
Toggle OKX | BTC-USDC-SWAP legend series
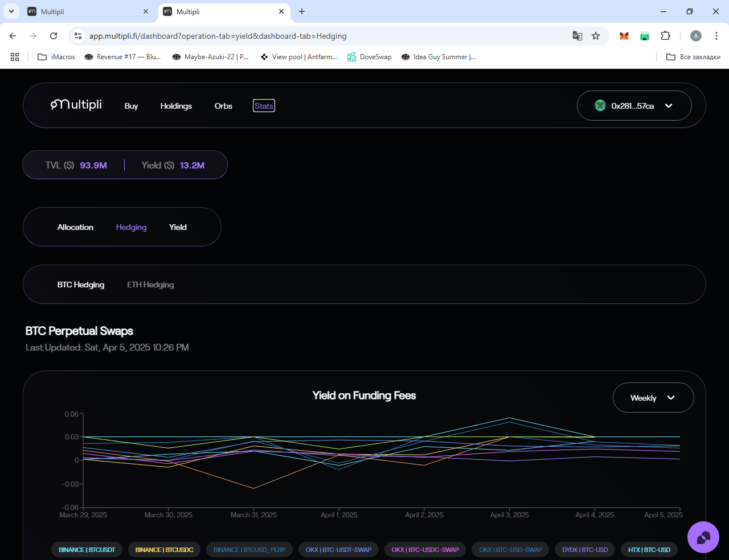425,550
